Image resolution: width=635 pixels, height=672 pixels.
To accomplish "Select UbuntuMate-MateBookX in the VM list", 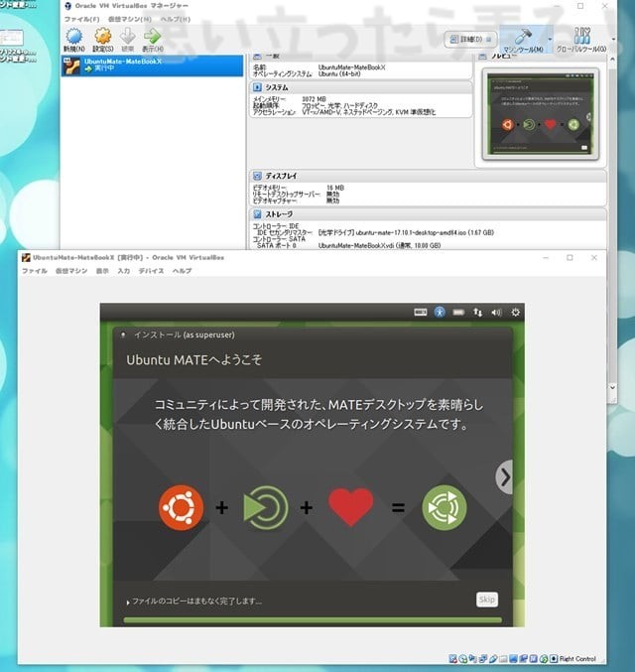I will 152,66.
